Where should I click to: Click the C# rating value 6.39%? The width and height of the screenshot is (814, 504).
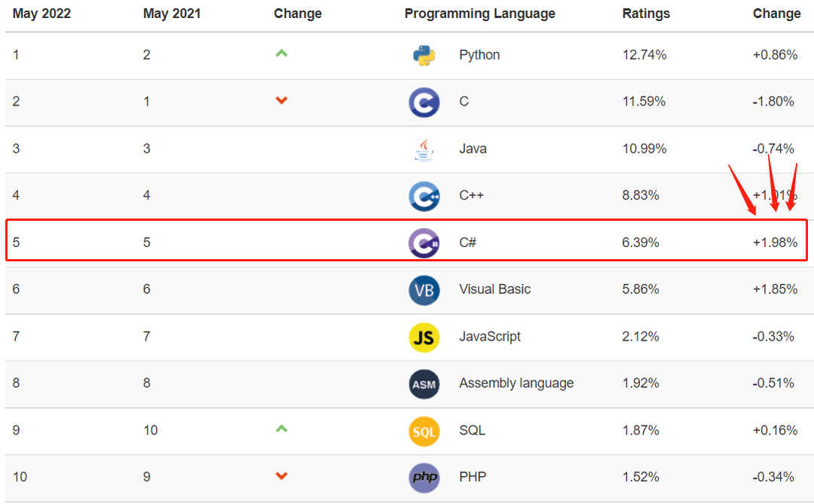coord(641,243)
